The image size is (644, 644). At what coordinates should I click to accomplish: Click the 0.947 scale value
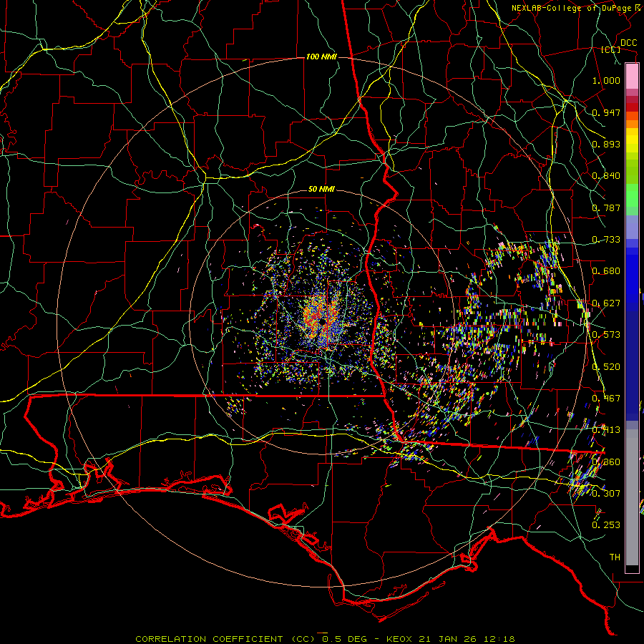tap(606, 112)
